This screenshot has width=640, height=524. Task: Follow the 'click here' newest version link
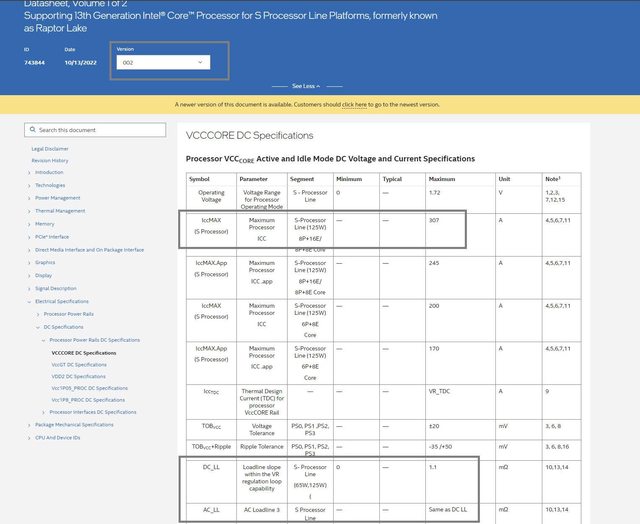[x=354, y=104]
